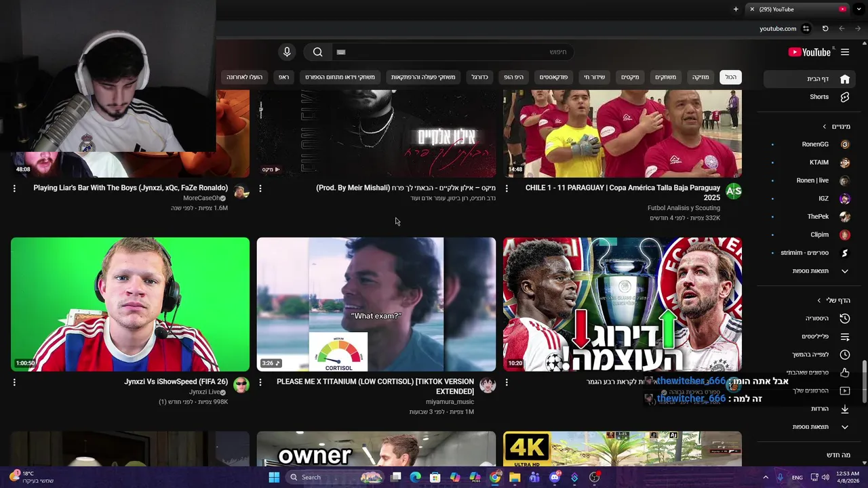Open more options for PLEASE ME X TITANIUM video
This screenshot has width=868, height=488.
pos(260,382)
